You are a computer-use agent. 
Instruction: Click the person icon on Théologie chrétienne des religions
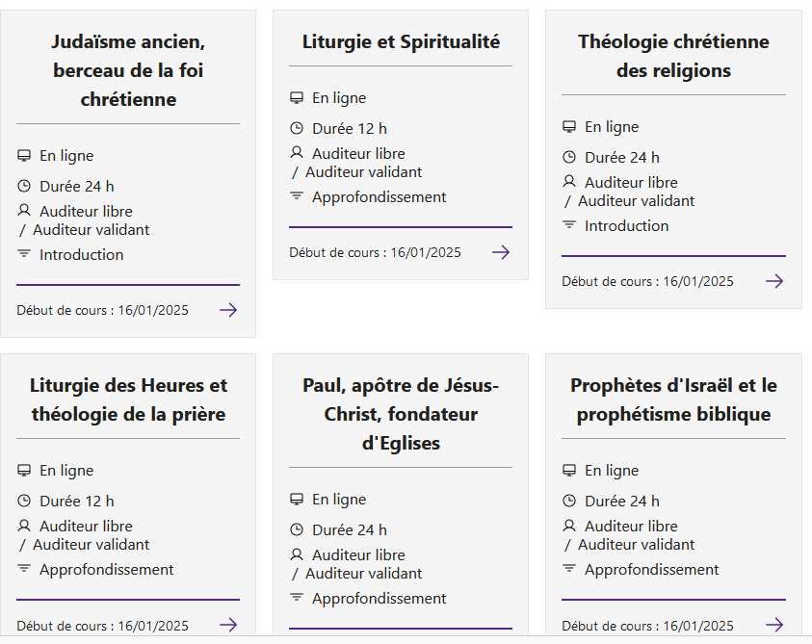pos(568,182)
